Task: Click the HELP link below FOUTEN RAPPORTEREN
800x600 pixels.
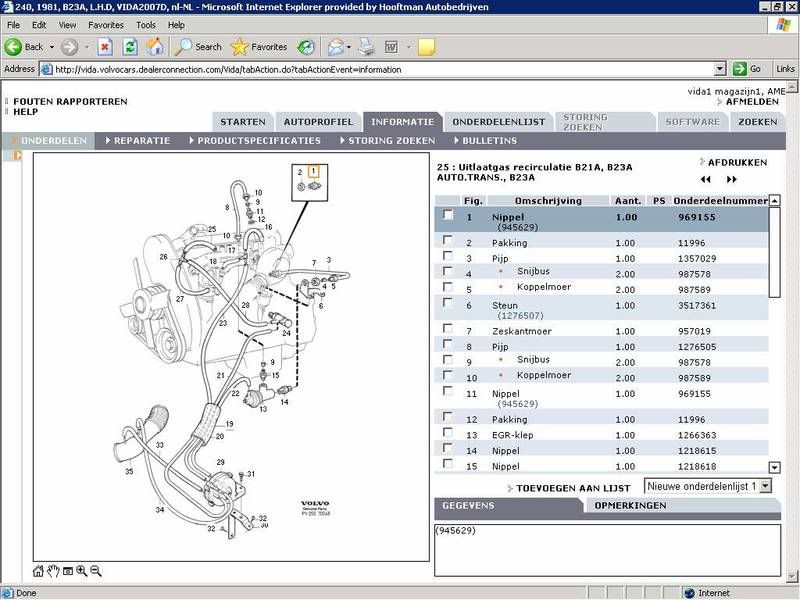Action: tap(26, 112)
